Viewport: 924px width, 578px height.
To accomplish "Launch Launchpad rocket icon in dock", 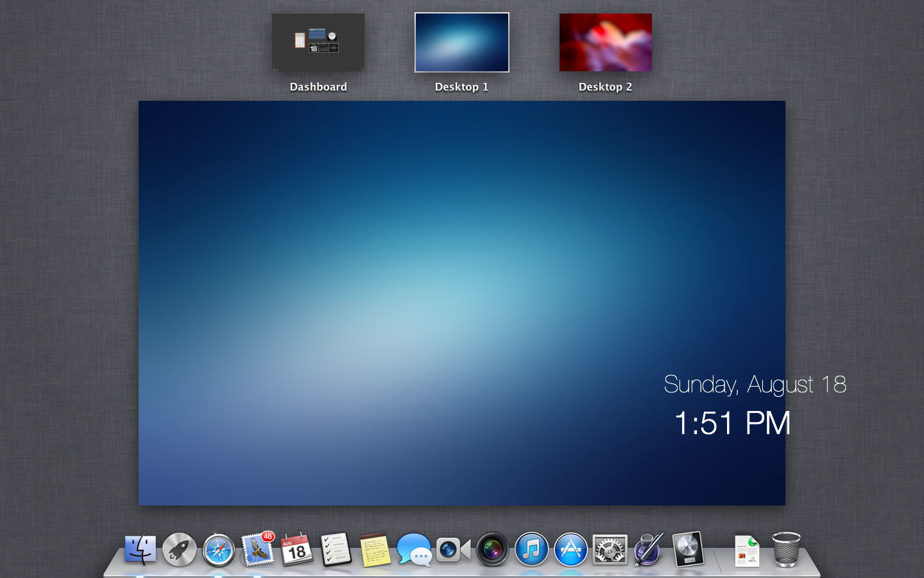I will (180, 550).
